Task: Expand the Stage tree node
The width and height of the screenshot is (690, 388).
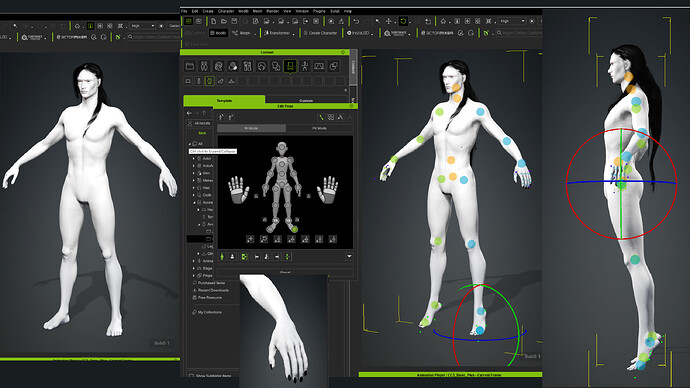Action: tap(194, 268)
